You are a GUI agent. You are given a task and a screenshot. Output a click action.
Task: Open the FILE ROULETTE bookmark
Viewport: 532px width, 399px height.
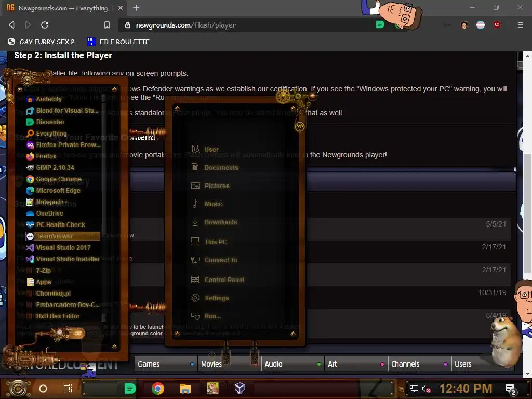tap(118, 42)
